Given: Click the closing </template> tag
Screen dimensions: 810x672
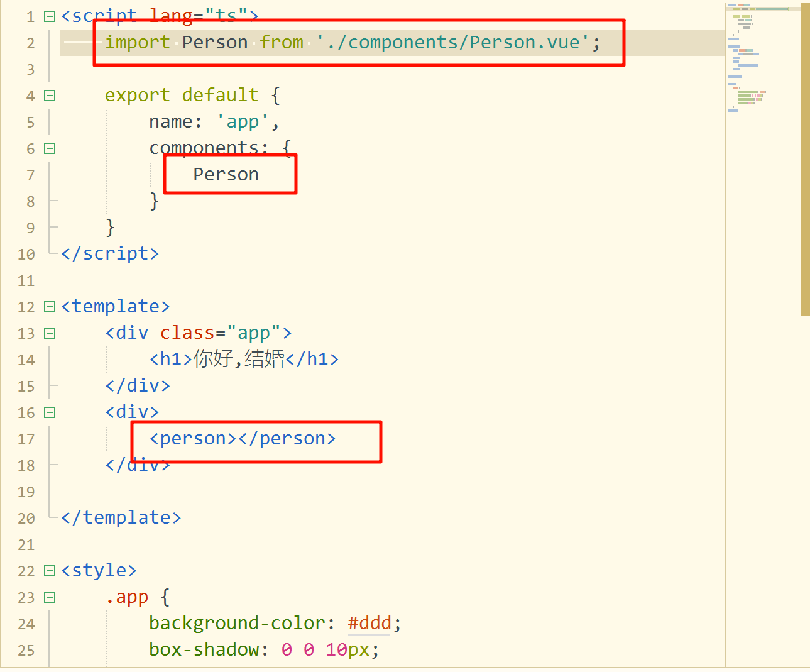Looking at the screenshot, I should tap(121, 518).
